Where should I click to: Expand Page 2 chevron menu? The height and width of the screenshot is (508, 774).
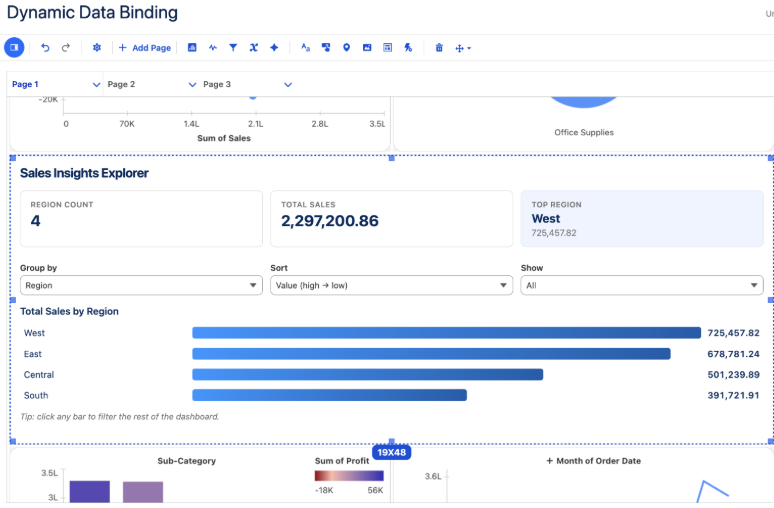[x=192, y=85]
